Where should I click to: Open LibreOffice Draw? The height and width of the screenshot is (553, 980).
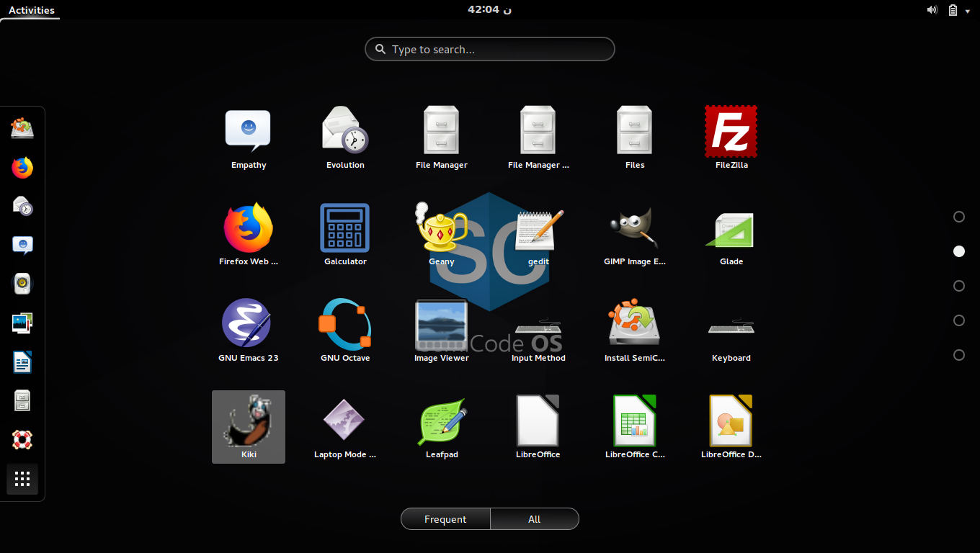pos(731,427)
